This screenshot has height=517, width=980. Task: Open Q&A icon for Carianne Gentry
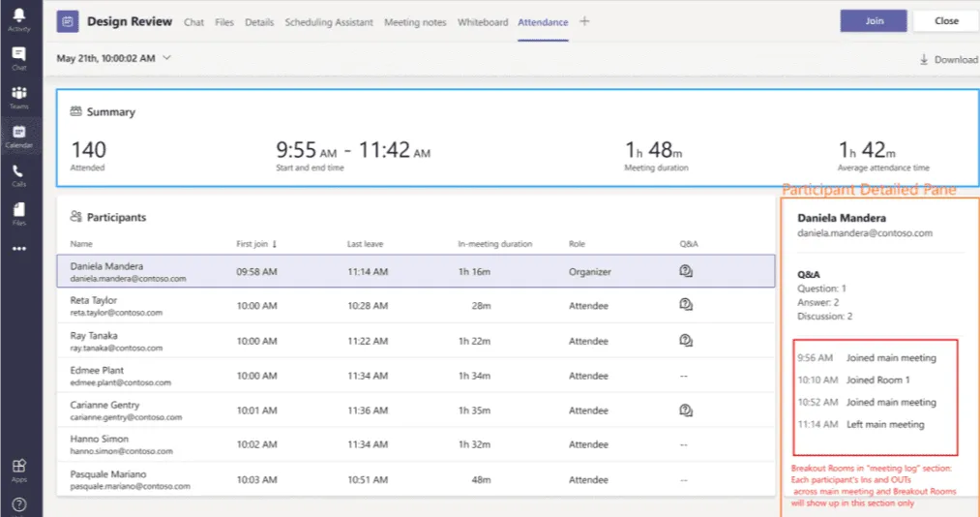(x=686, y=411)
